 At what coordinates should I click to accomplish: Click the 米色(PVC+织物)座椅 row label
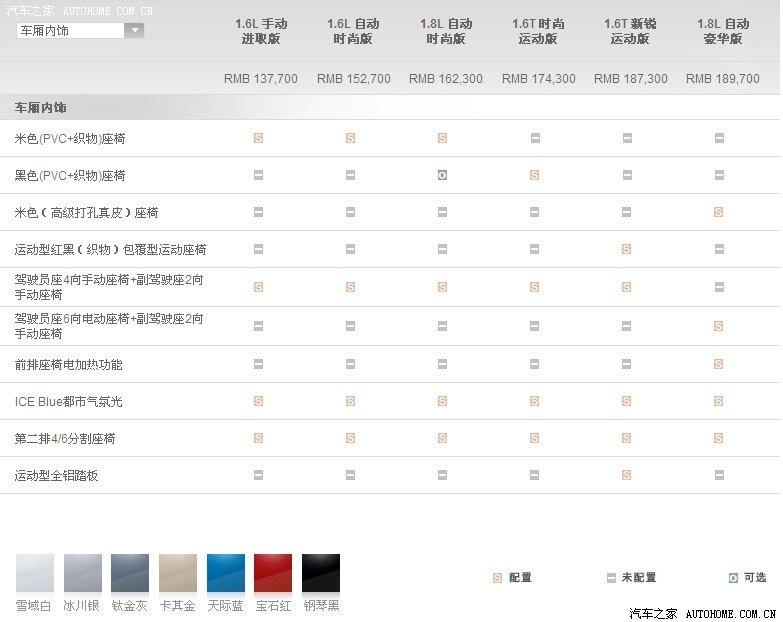tap(70, 139)
